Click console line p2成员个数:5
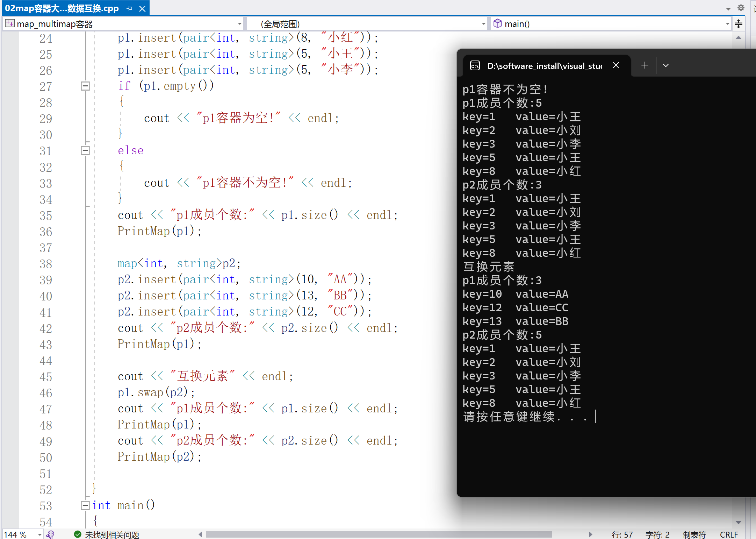The width and height of the screenshot is (756, 539). (502, 335)
